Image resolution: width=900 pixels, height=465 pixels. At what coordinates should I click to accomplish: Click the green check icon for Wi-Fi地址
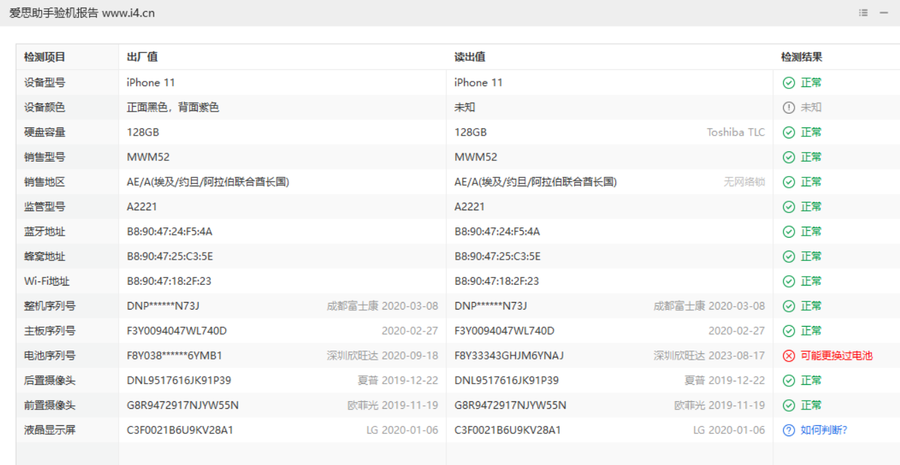789,281
